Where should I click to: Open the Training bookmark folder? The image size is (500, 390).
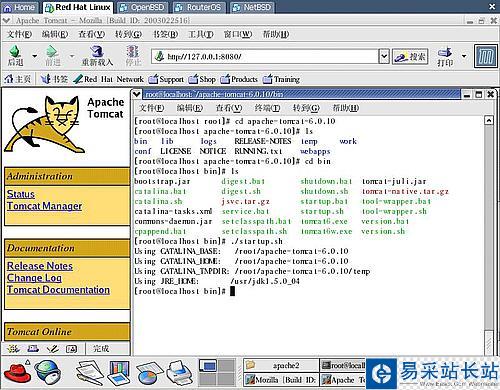pyautogui.click(x=281, y=79)
